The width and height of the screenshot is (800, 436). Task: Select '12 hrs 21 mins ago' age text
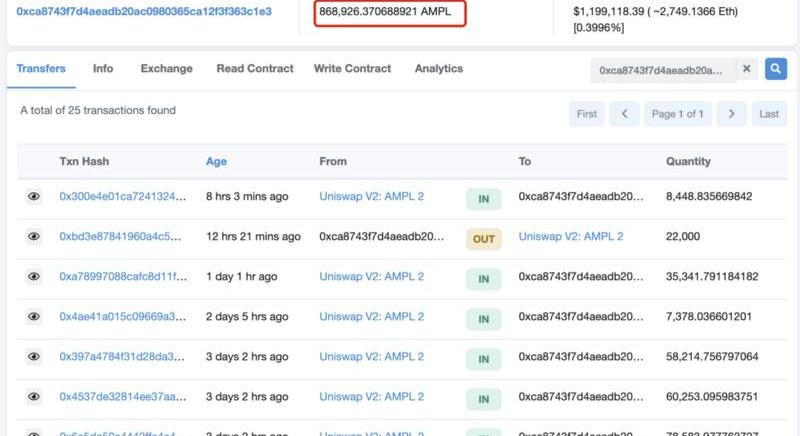(253, 236)
